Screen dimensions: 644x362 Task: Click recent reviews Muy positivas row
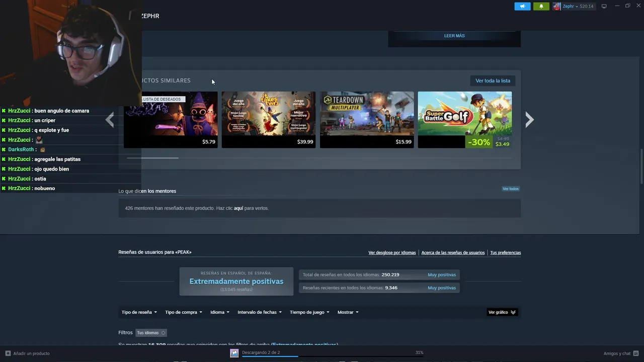click(379, 288)
